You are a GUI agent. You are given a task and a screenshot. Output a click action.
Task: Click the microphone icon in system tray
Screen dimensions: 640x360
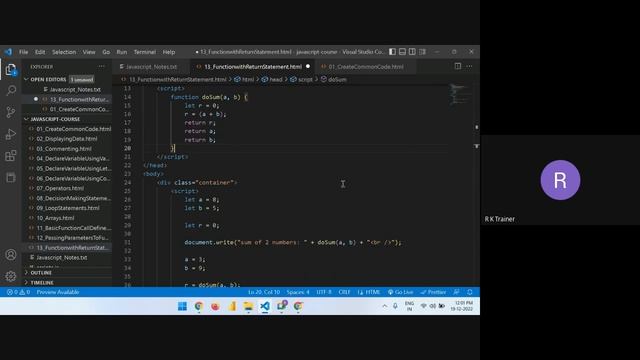tap(395, 306)
